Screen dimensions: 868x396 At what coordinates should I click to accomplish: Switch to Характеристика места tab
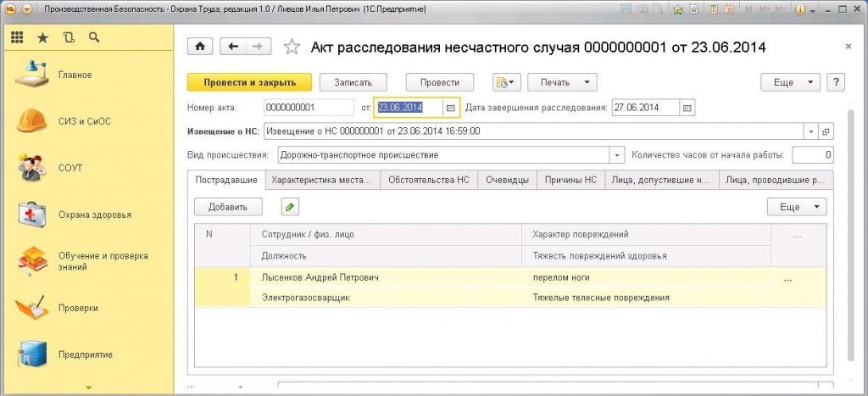pyautogui.click(x=322, y=180)
